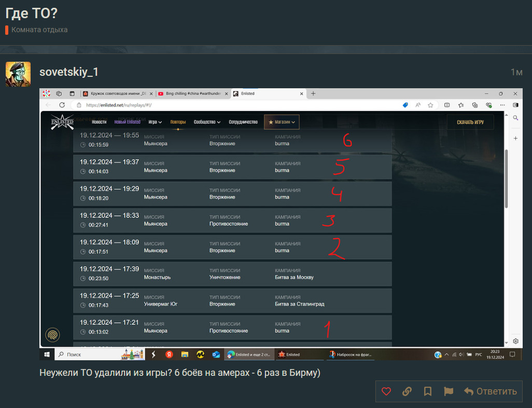Open the 18:33 Противостояние replay row
The image size is (532, 408).
pos(232,221)
